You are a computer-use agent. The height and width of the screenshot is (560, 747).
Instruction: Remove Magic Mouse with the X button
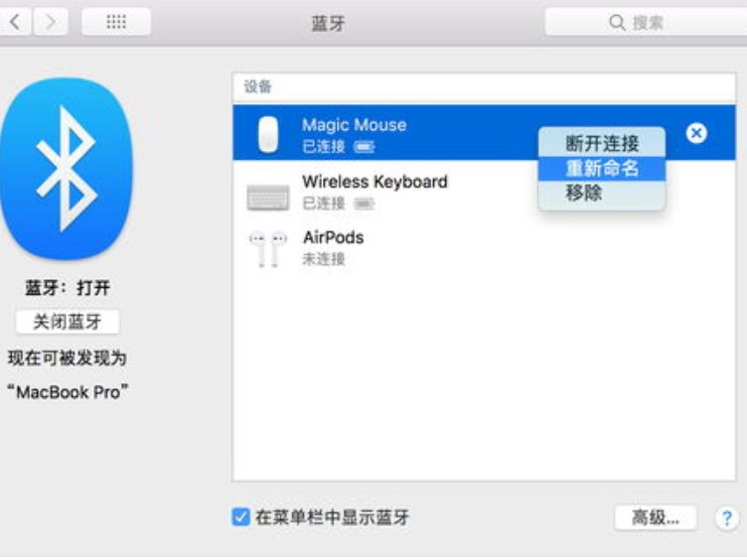[x=696, y=133]
